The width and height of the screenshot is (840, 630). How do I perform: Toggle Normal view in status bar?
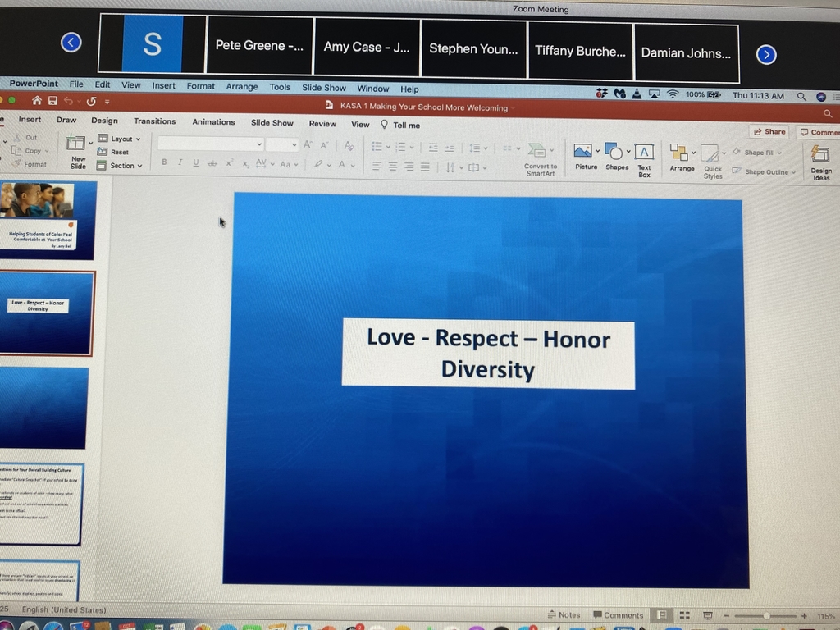click(x=662, y=615)
